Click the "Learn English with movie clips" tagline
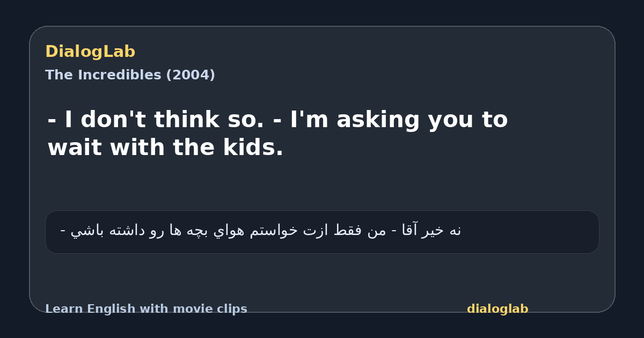The width and height of the screenshot is (644, 338). (x=146, y=309)
